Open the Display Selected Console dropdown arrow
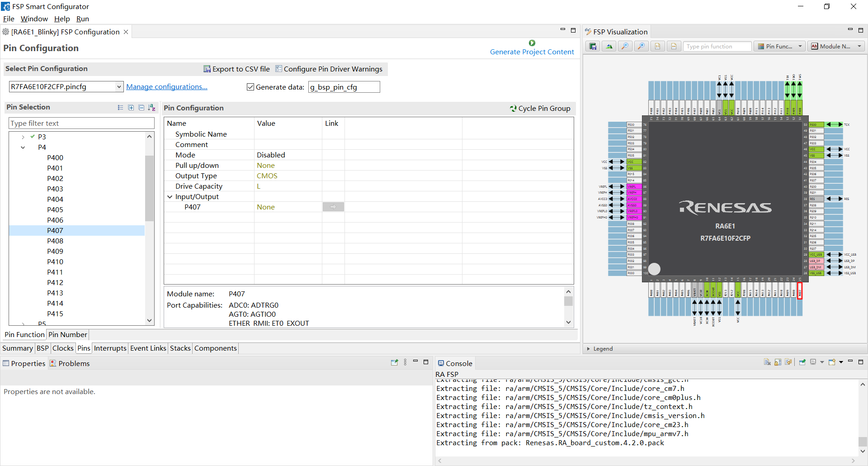Screen dimensions: 868x466 [822, 362]
